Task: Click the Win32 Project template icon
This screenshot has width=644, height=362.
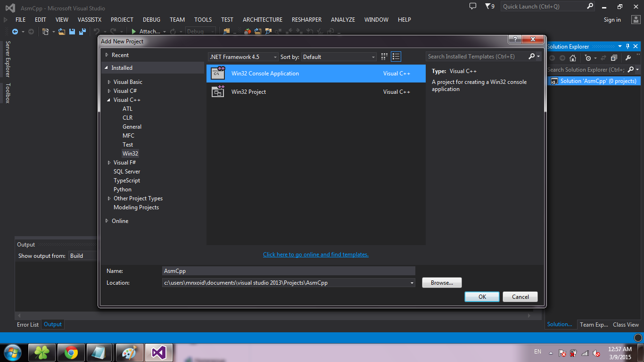Action: 218,91
